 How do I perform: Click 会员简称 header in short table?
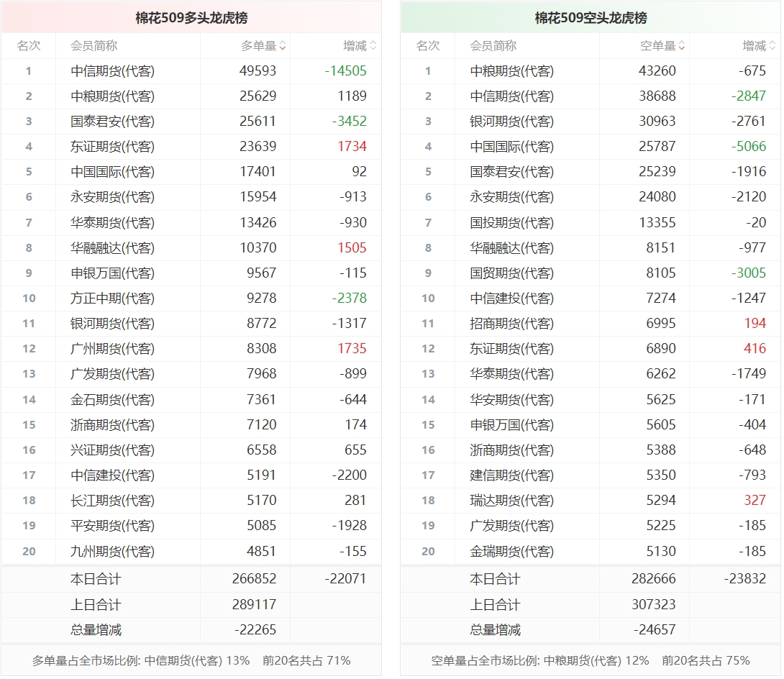(493, 46)
